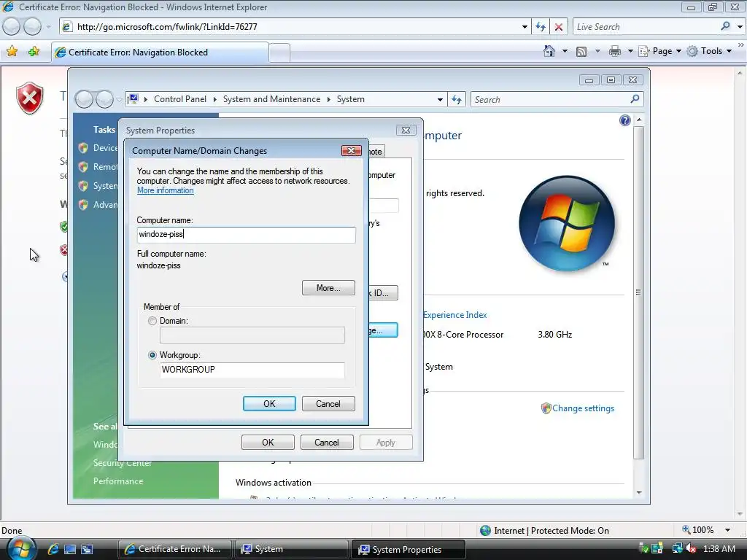Open the Live Search options dropdown
The width and height of the screenshot is (747, 560).
click(740, 27)
